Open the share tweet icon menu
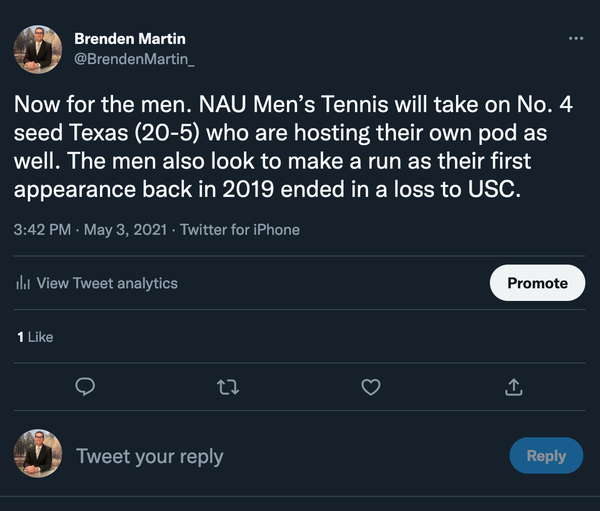 point(514,386)
